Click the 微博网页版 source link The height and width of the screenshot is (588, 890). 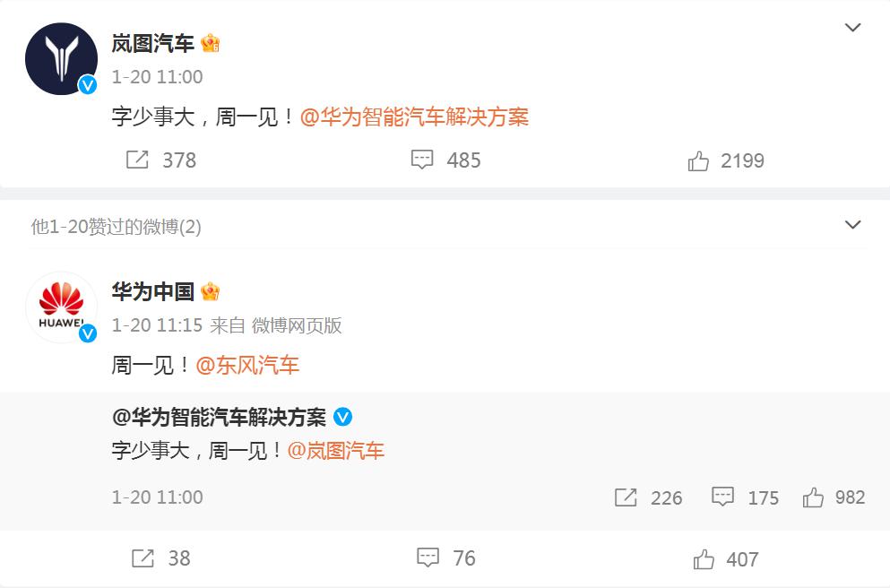coord(297,325)
